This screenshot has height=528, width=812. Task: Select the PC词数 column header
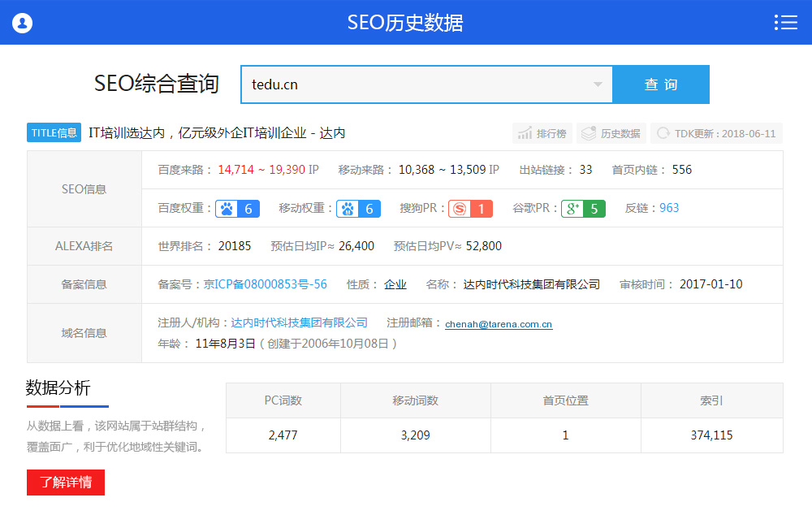pos(283,400)
